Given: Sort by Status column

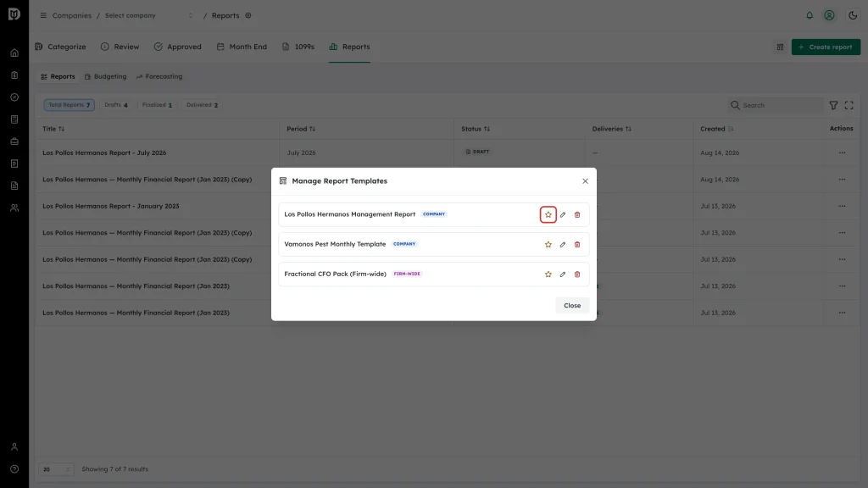Looking at the screenshot, I should (x=476, y=129).
